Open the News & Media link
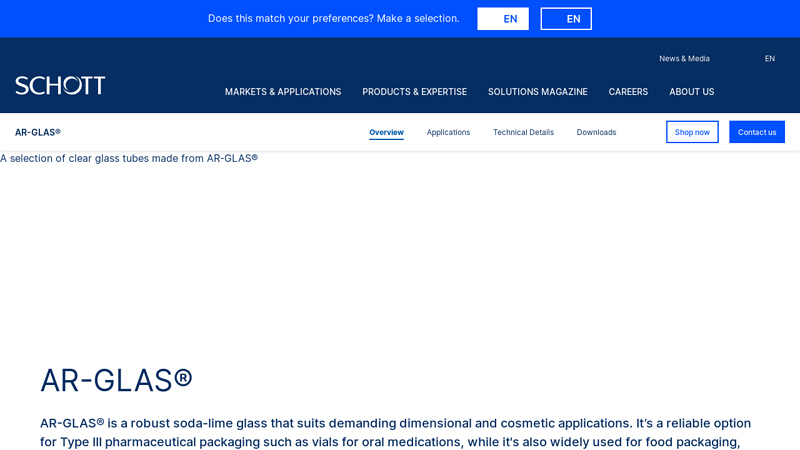Screen dimensions: 800x450 [x=684, y=59]
